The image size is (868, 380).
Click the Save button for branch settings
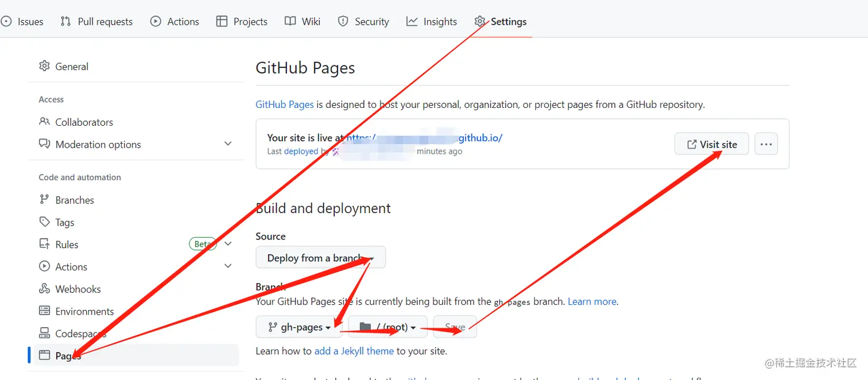click(x=455, y=327)
